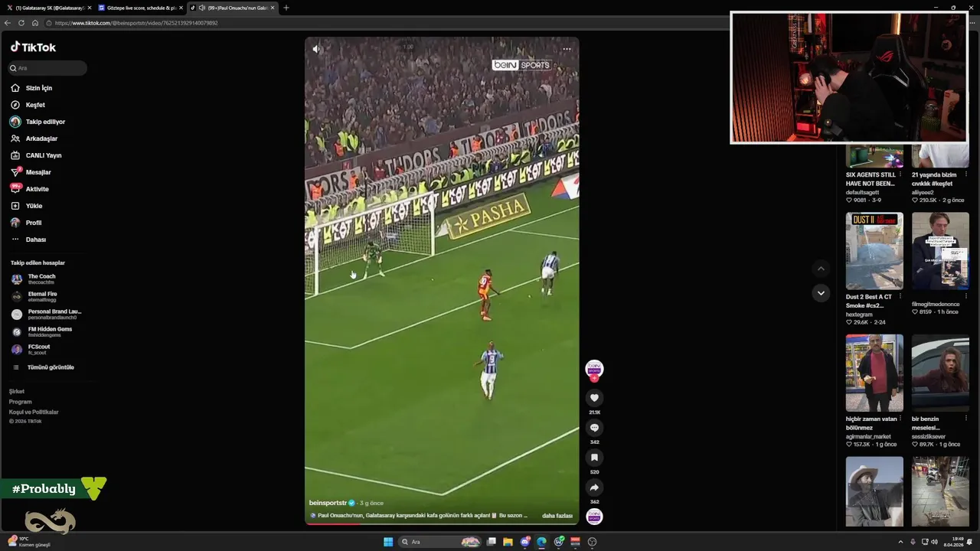
Task: Open options for hiçbir zaman vatan card
Action: point(900,419)
